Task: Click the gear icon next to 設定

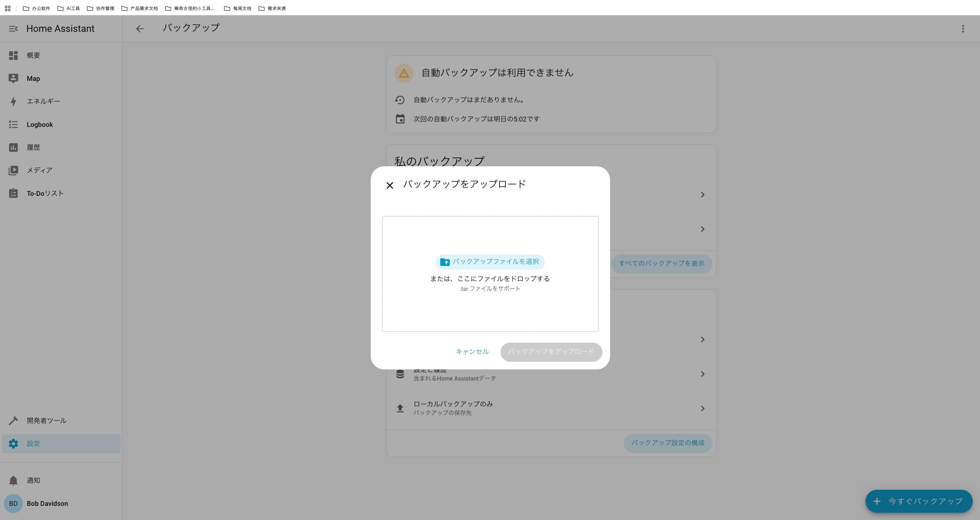Action: click(13, 444)
